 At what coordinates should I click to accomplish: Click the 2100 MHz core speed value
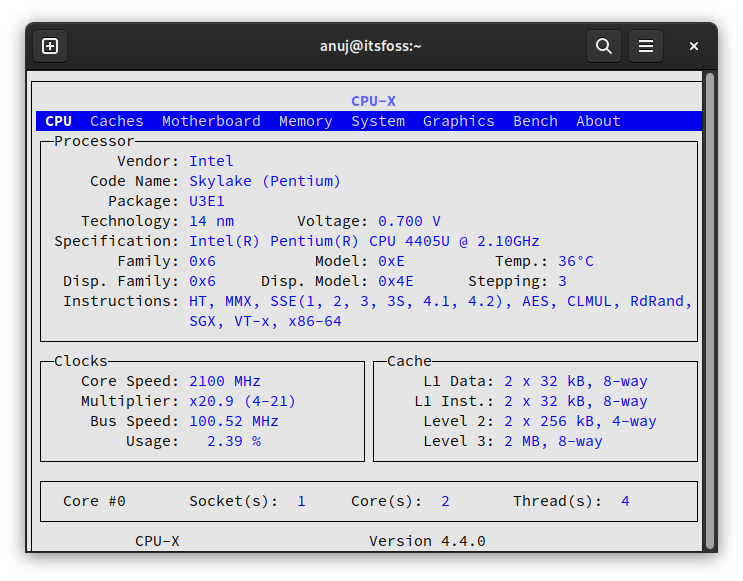(225, 381)
